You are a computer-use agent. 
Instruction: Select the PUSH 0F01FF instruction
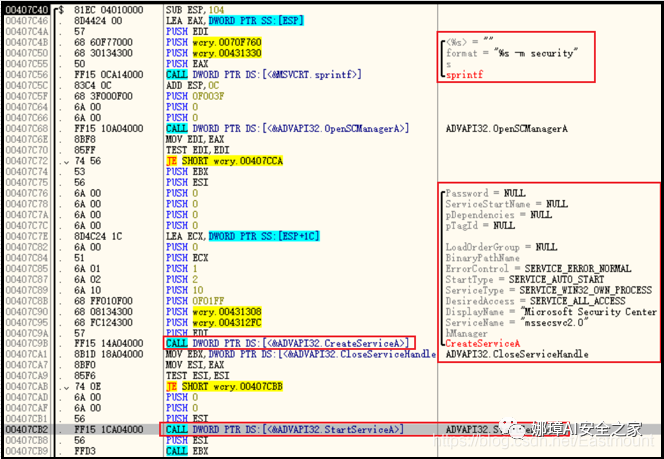click(x=193, y=301)
